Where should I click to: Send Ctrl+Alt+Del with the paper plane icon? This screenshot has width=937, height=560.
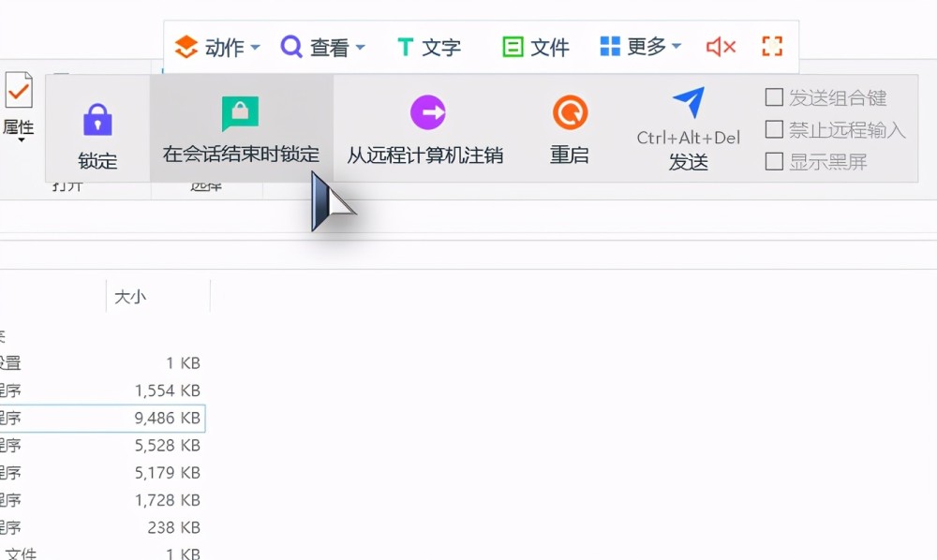pos(689,103)
